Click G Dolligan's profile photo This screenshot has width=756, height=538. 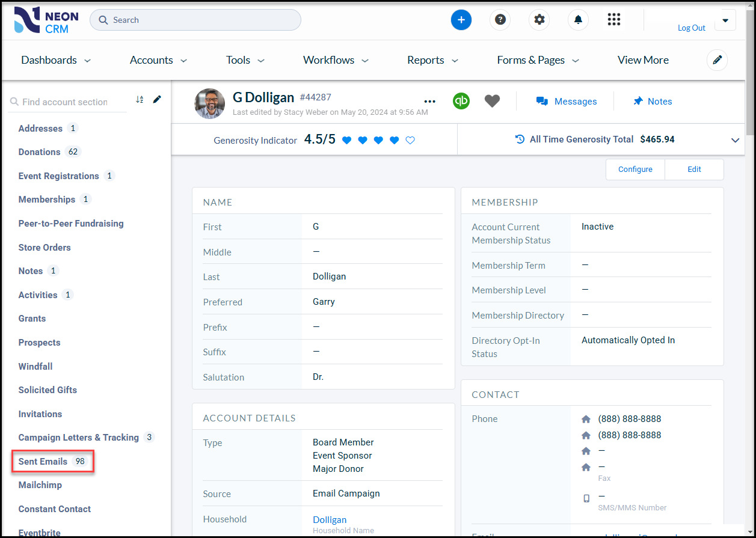[210, 103]
